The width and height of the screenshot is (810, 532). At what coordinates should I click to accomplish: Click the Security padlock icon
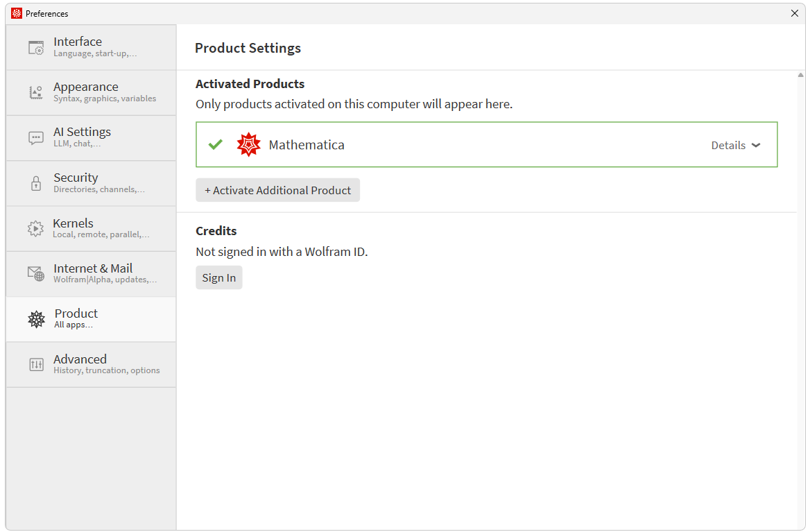pos(36,183)
